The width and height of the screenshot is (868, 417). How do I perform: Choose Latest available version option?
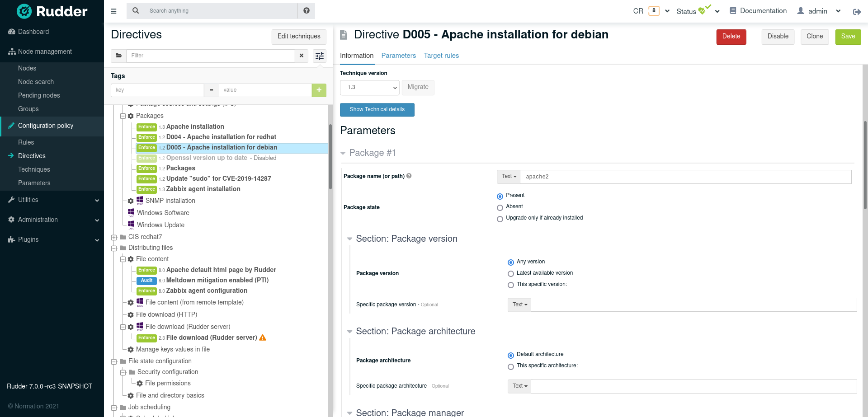511,274
